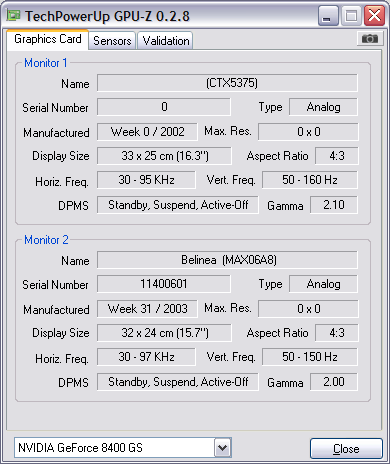Click Monitor 1 Type field Analog
The width and height of the screenshot is (390, 464).
click(x=323, y=107)
